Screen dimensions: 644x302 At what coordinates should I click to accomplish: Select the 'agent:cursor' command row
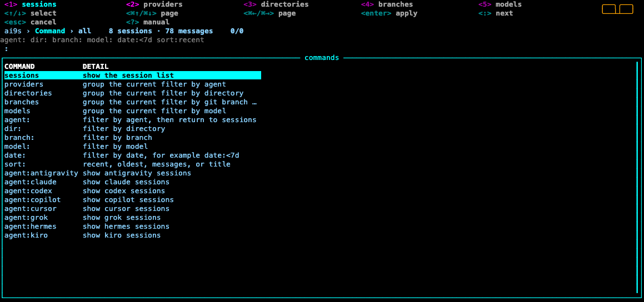[x=133, y=209]
